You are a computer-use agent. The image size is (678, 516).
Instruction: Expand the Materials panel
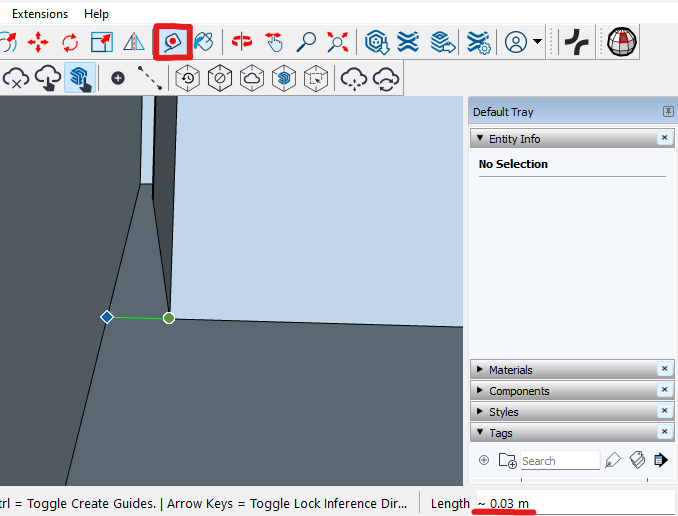coord(510,370)
